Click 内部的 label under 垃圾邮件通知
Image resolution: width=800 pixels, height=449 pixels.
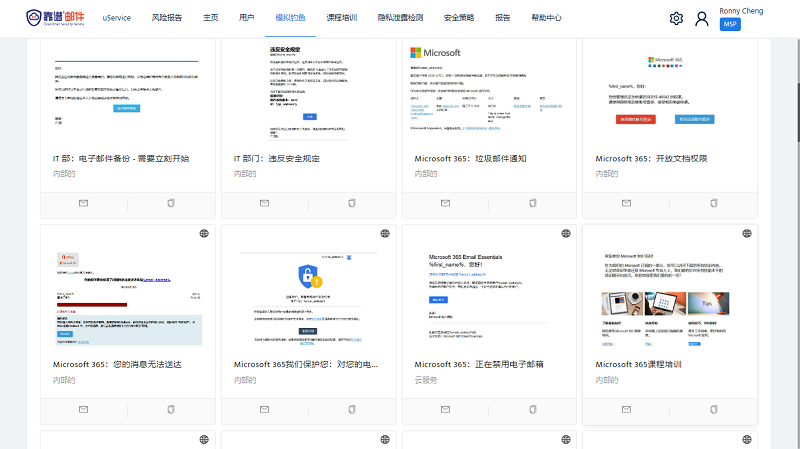pyautogui.click(x=426, y=174)
